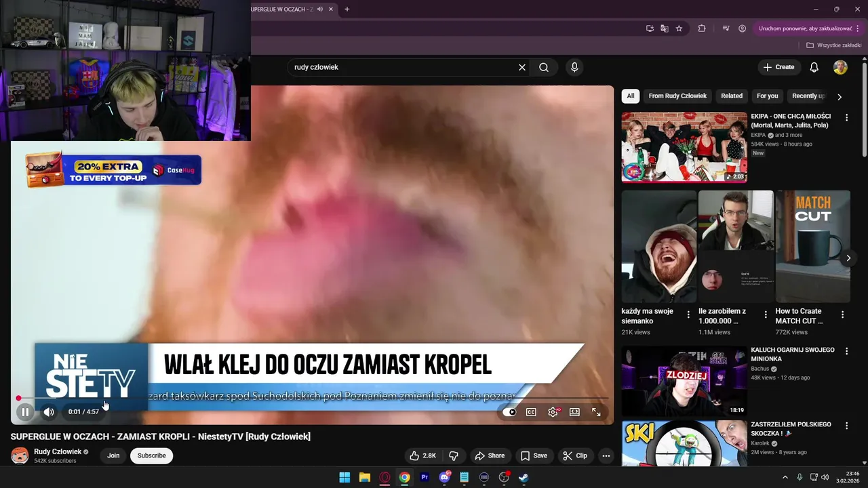Open Windows Start menu
The image size is (868, 488).
click(x=344, y=477)
